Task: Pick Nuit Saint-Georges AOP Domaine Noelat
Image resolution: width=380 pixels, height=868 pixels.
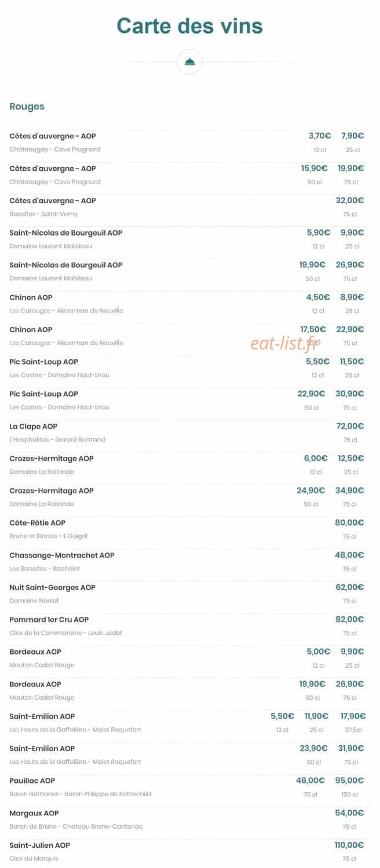Action: (x=189, y=594)
